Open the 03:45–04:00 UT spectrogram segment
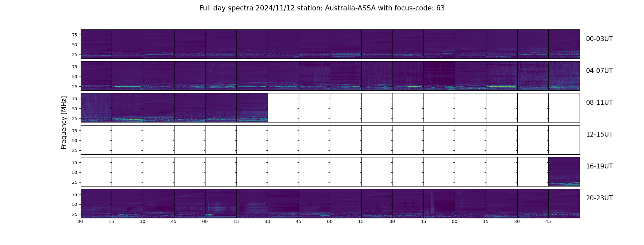644x245 pixels. [x=564, y=44]
